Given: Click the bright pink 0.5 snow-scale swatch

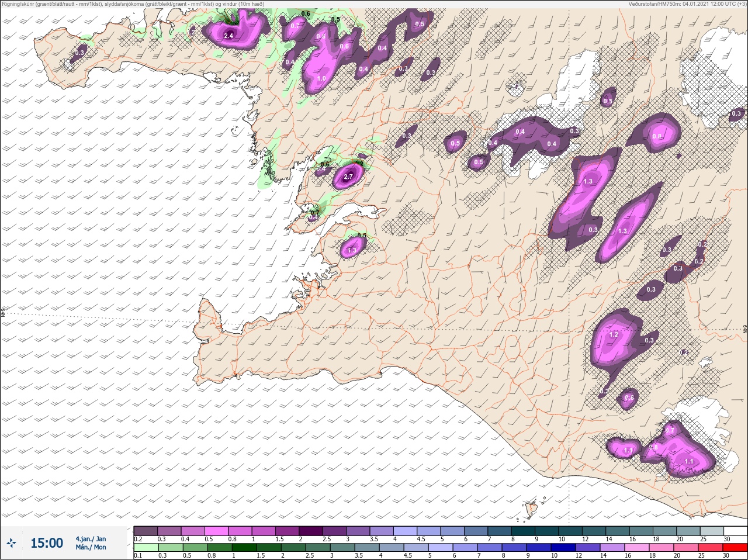Looking at the screenshot, I should (x=216, y=530).
